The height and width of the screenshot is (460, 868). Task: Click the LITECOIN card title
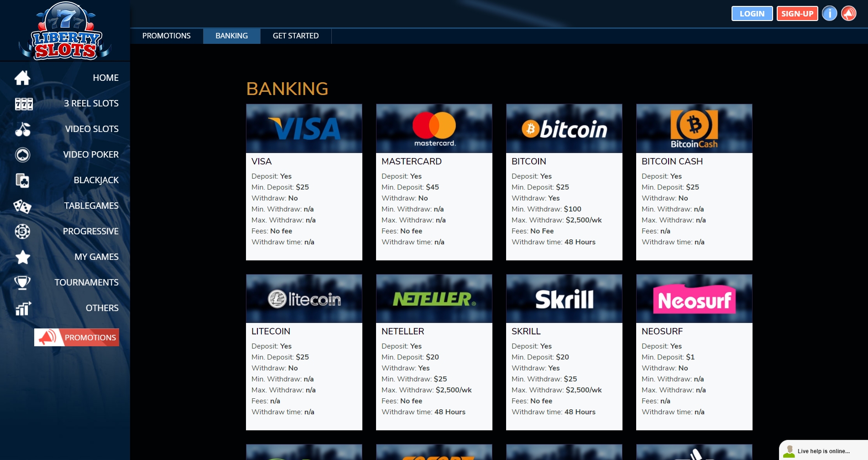[x=271, y=331]
